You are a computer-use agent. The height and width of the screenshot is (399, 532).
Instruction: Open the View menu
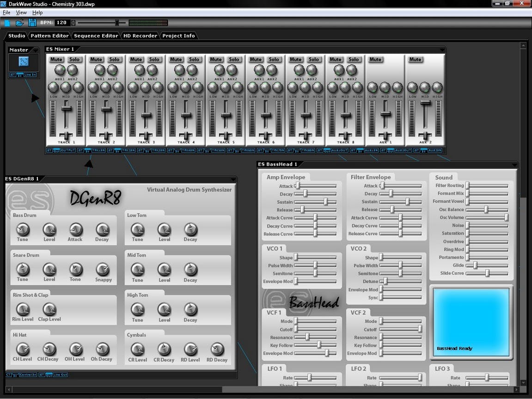[21, 12]
